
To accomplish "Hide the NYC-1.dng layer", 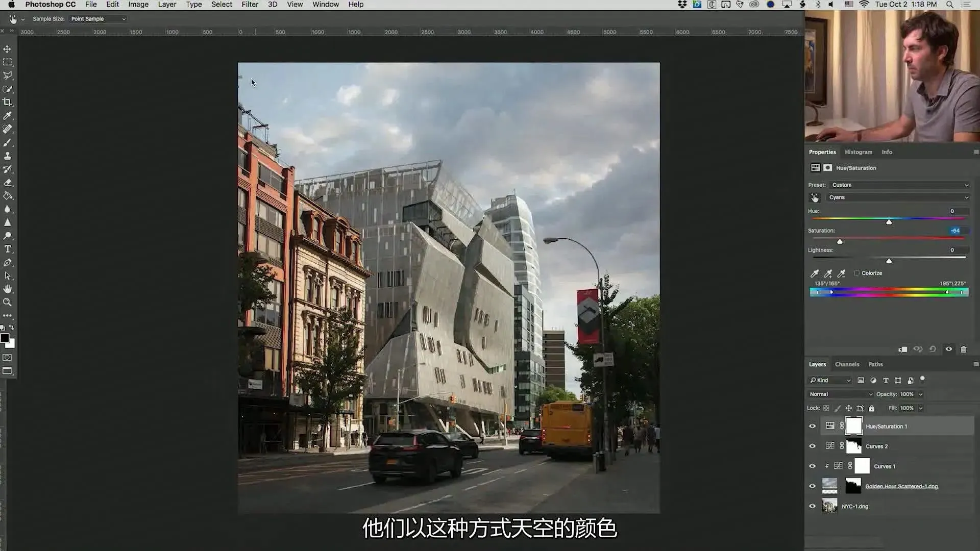I will (x=812, y=506).
